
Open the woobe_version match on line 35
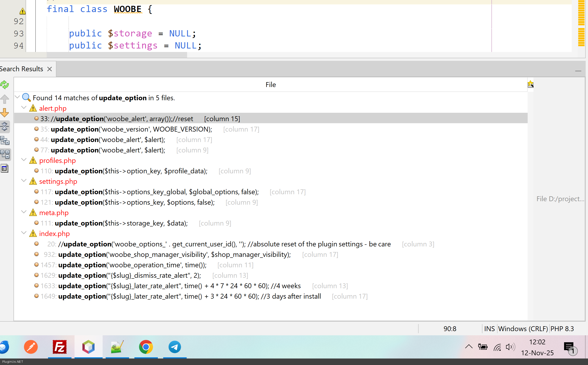[131, 129]
